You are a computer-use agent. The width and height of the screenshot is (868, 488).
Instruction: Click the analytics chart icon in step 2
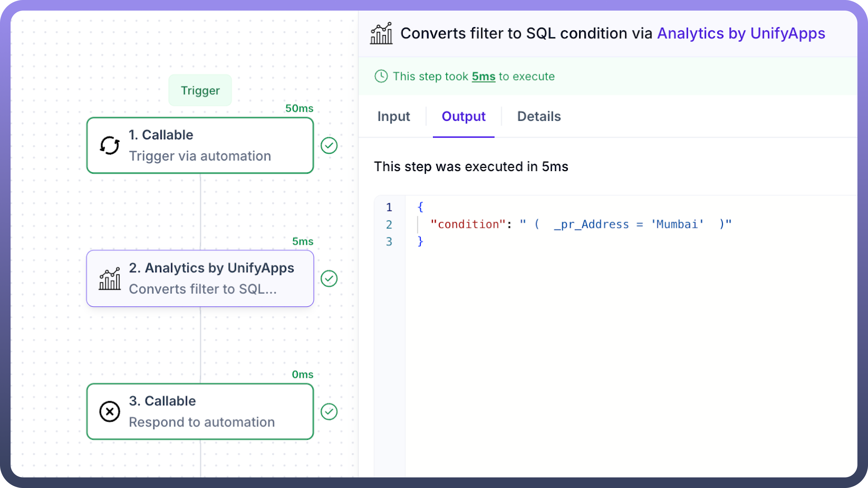[110, 278]
